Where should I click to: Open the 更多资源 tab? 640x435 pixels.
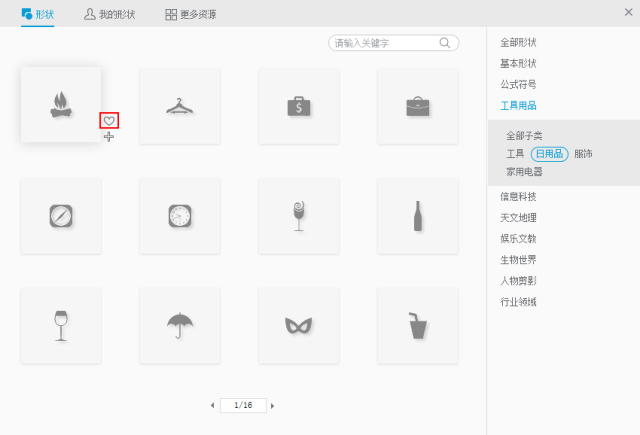click(191, 14)
